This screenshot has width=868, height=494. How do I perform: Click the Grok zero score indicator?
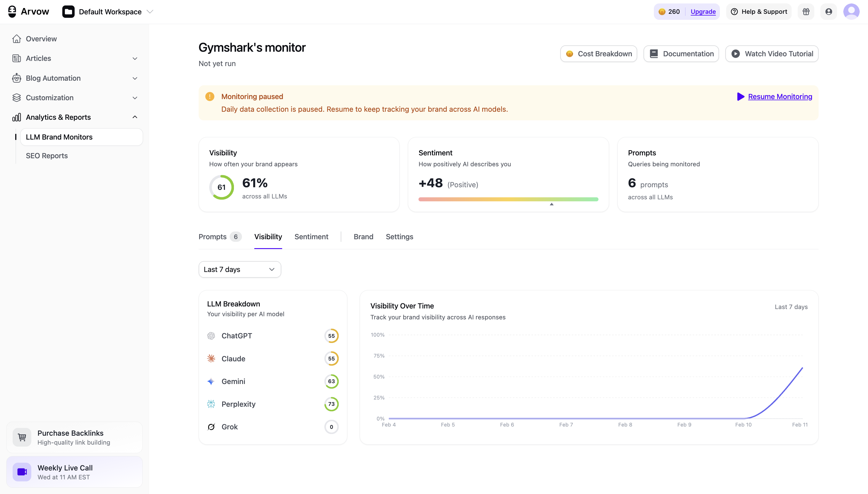pos(331,427)
